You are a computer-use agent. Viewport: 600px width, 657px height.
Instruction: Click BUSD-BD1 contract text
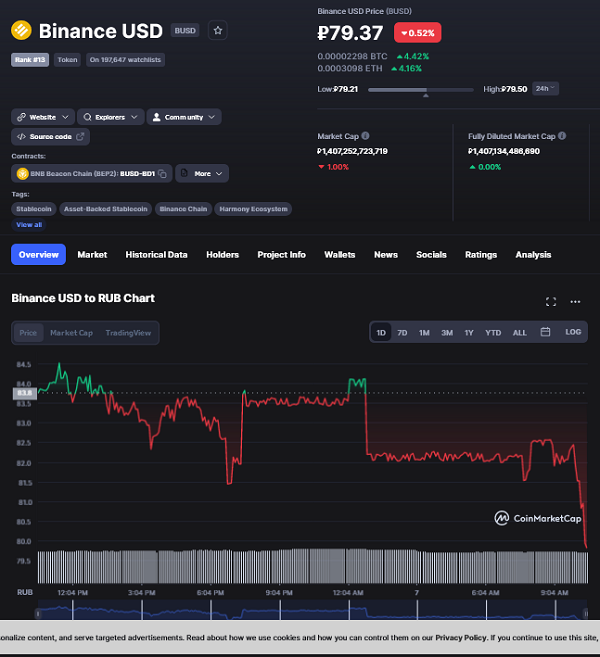click(137, 173)
